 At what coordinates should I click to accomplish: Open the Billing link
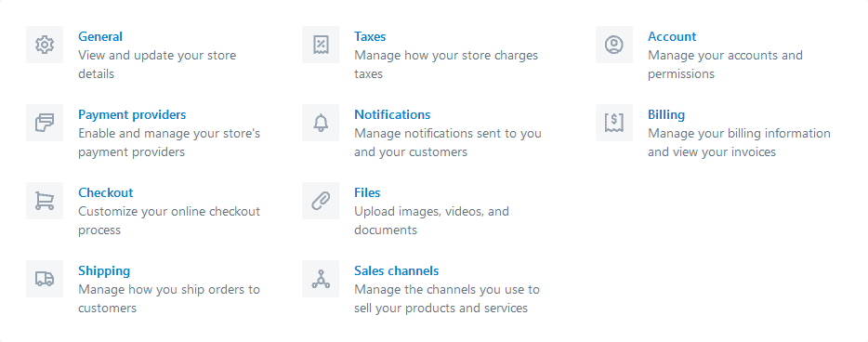tap(666, 114)
